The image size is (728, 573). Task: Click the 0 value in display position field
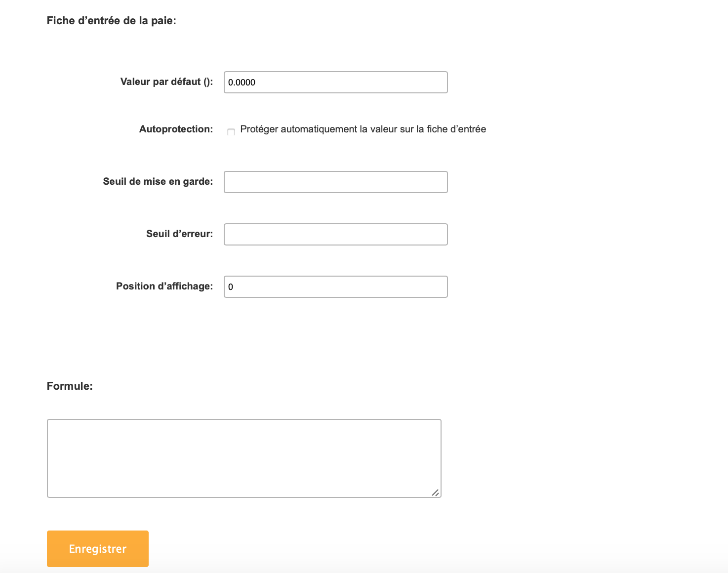(x=231, y=287)
